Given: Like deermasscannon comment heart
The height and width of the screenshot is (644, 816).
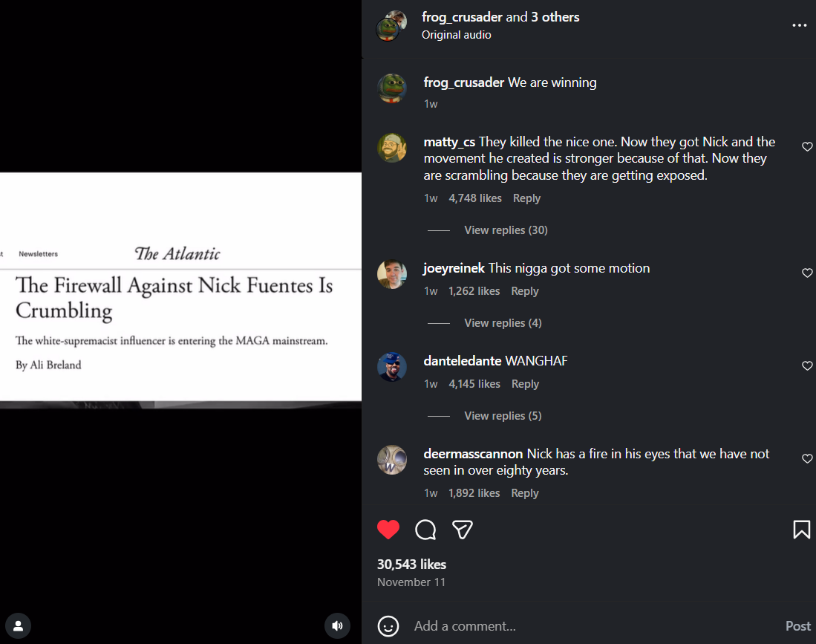Looking at the screenshot, I should click(807, 458).
